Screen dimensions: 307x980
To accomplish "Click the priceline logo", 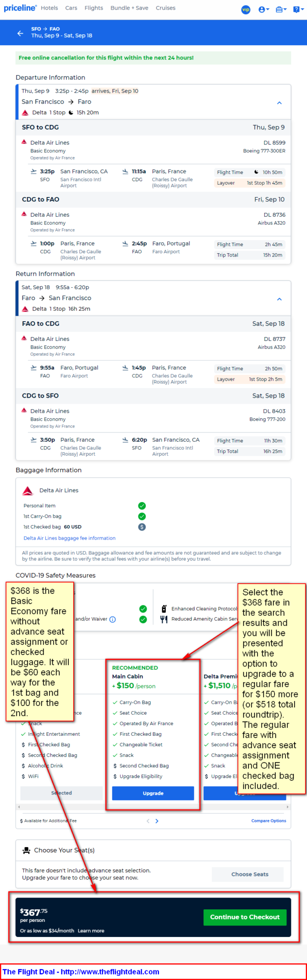I will coord(20,8).
